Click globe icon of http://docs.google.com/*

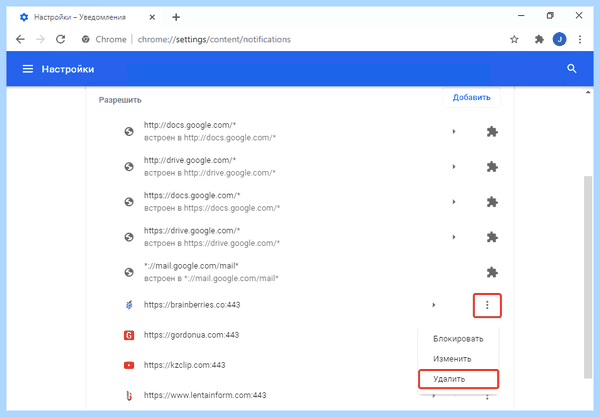click(x=129, y=132)
